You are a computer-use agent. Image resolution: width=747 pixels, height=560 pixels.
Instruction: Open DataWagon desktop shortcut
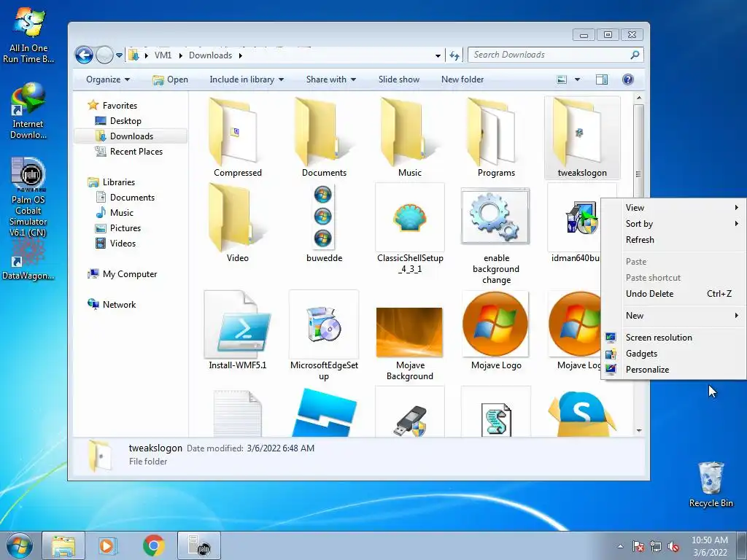coord(28,260)
